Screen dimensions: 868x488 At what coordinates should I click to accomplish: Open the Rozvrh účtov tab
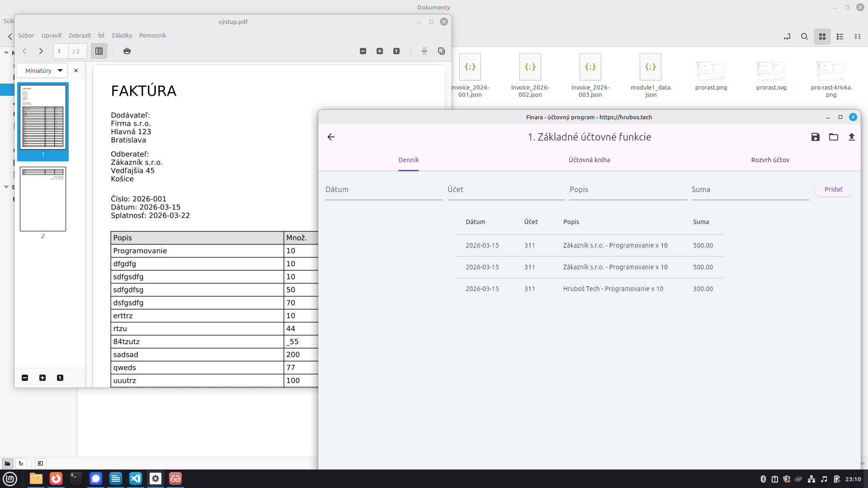[x=770, y=160]
